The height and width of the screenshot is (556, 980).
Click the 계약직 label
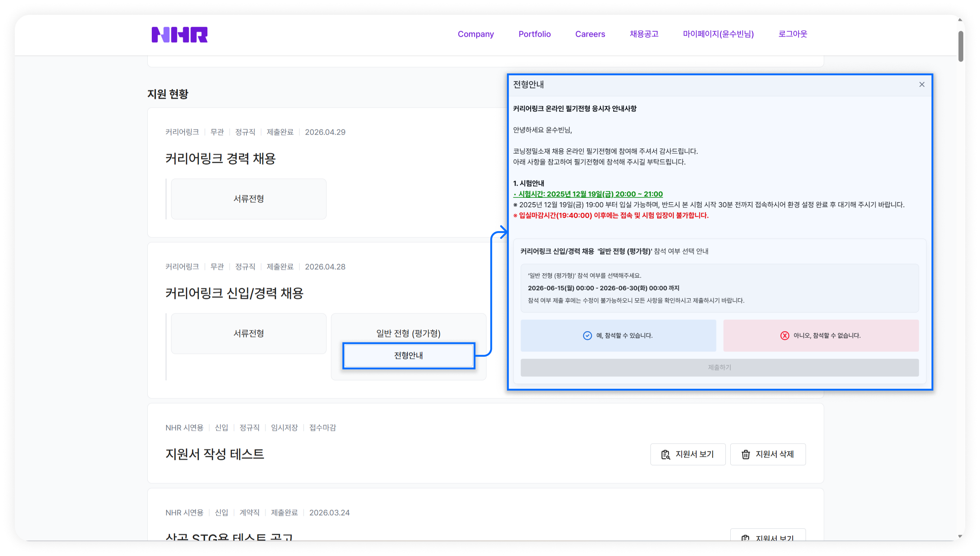[x=249, y=513]
